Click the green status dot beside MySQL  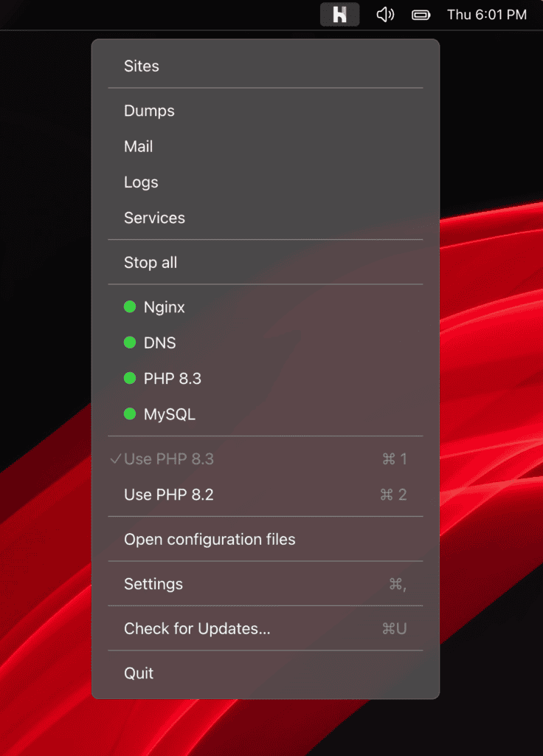(130, 414)
